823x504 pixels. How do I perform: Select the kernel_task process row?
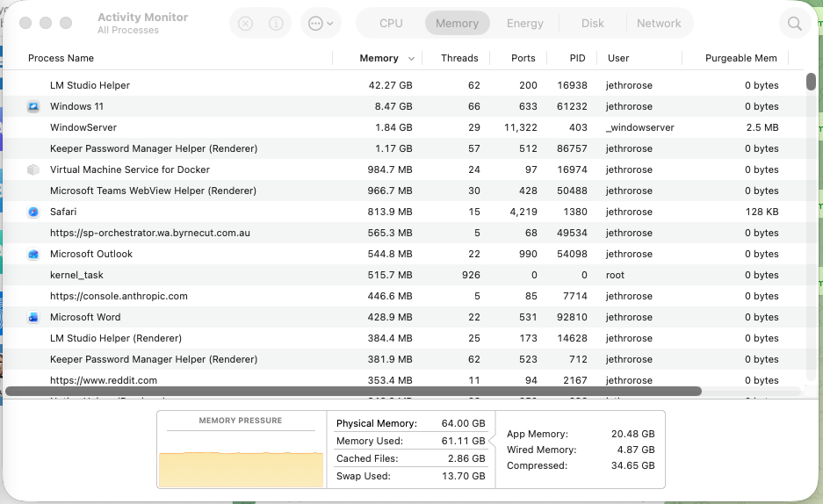click(x=404, y=276)
